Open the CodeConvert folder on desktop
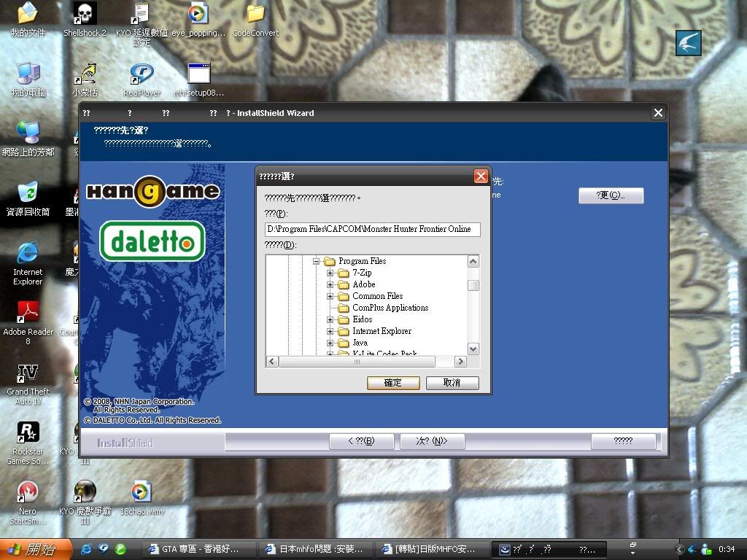 coord(255,19)
